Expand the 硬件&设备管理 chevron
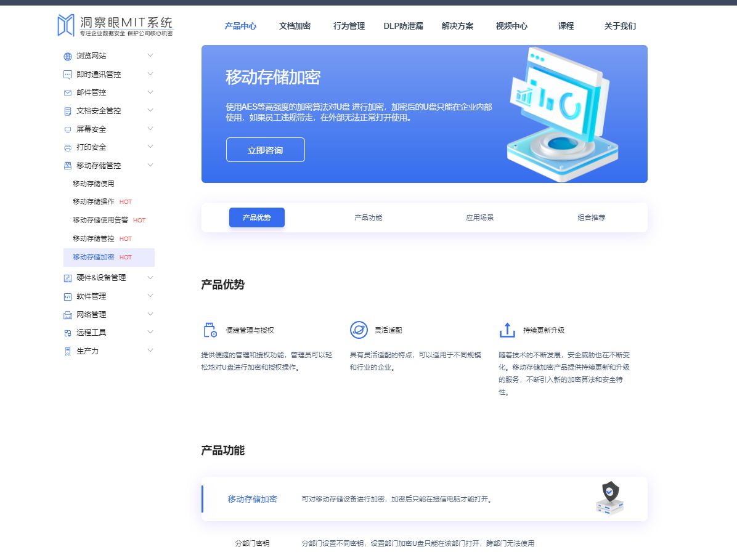Viewport: 737px width, 560px height. click(150, 277)
